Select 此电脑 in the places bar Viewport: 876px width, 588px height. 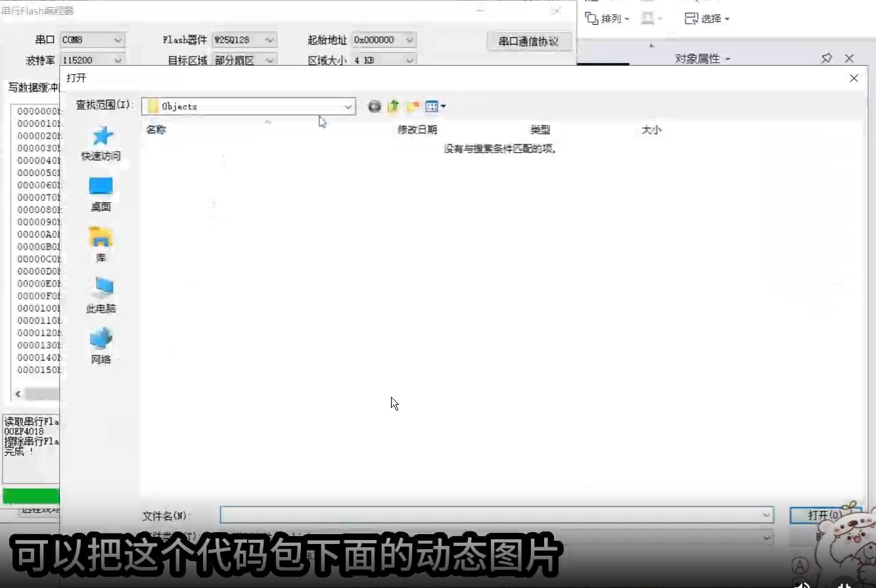101,295
